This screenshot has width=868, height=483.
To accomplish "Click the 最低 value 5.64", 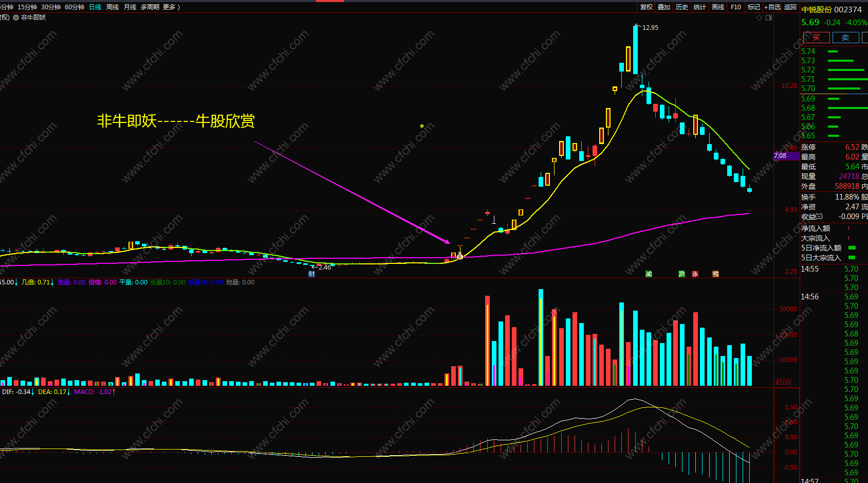I will [852, 167].
